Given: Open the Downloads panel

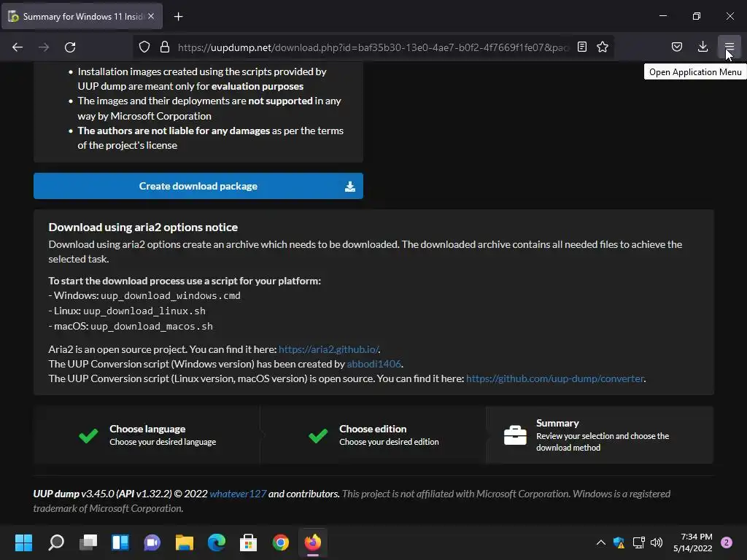Looking at the screenshot, I should [x=703, y=47].
